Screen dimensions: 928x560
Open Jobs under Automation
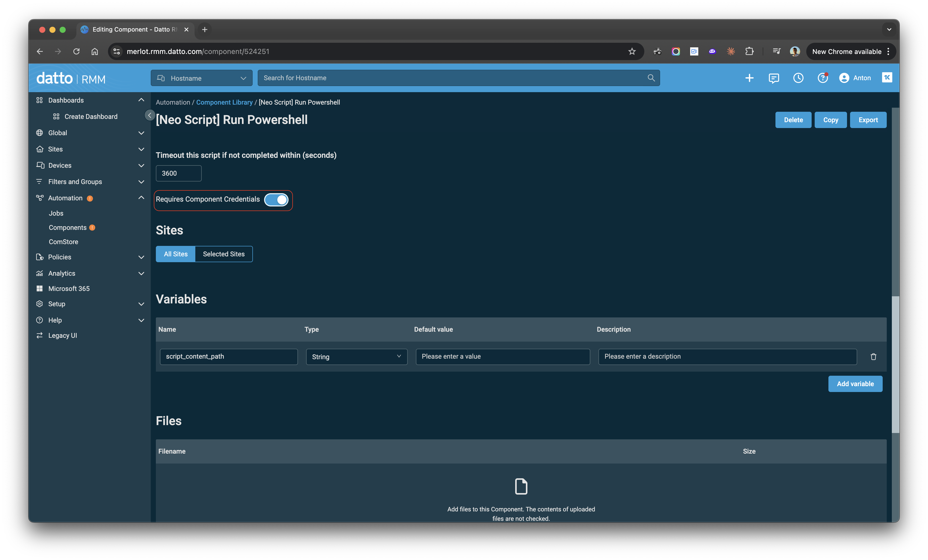point(56,213)
